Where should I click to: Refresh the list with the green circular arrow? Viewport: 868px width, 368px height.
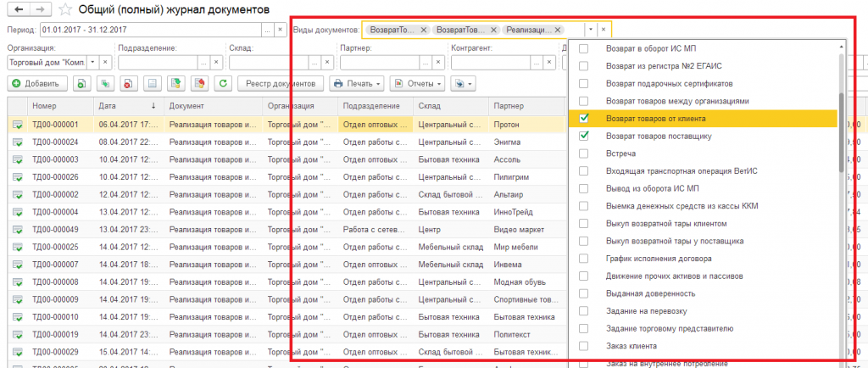coord(223,84)
